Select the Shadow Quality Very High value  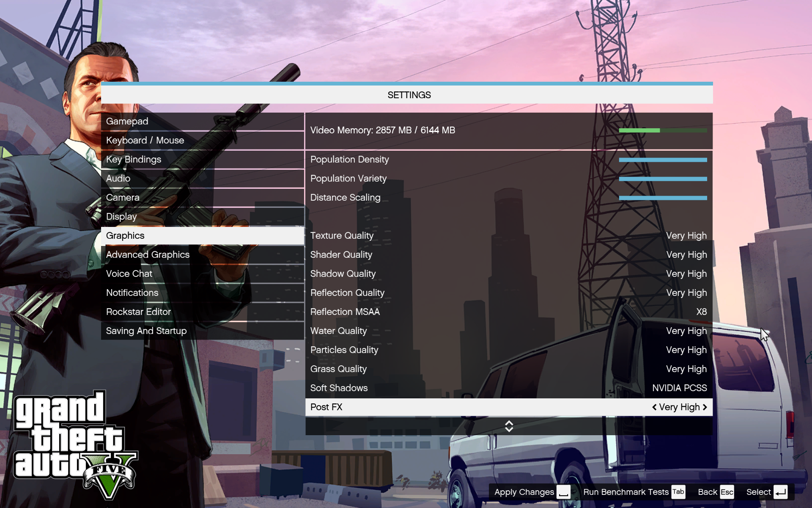[686, 274]
